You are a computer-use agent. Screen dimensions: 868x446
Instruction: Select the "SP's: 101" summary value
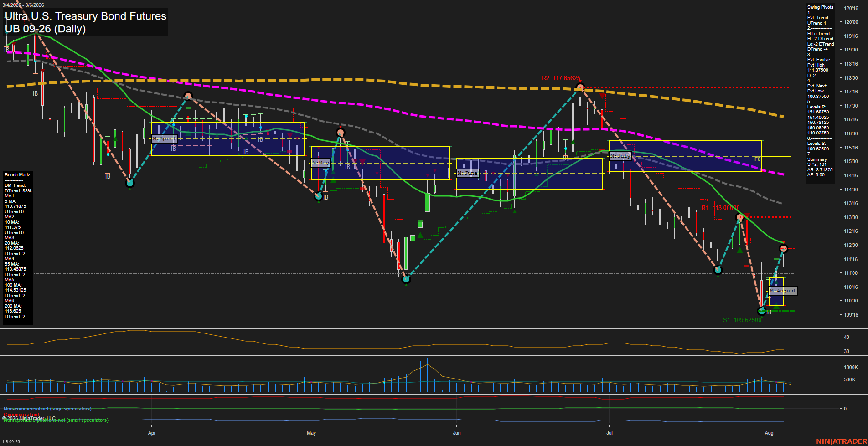coord(817,164)
